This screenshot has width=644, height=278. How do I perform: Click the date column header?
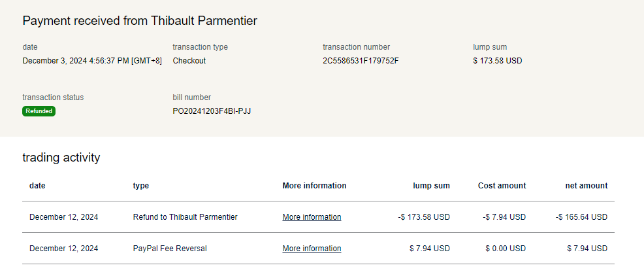tap(37, 186)
